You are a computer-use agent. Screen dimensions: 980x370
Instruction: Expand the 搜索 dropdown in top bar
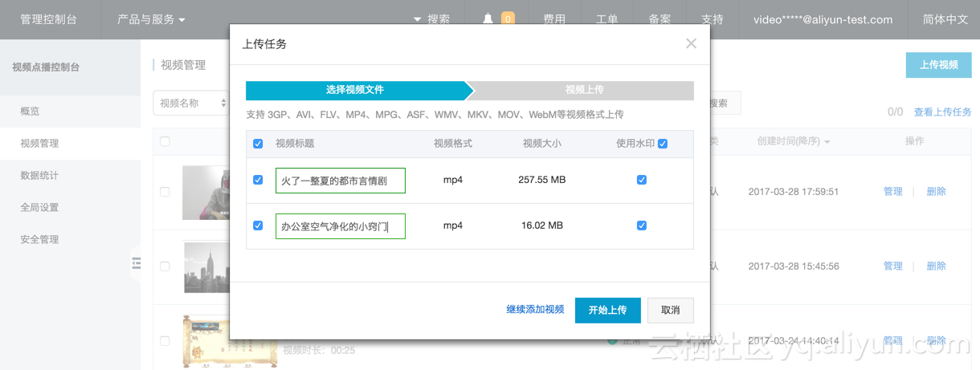tap(432, 19)
